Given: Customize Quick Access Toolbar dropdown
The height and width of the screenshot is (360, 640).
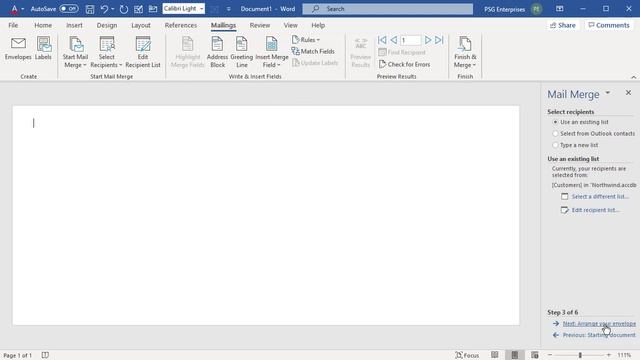Looking at the screenshot, I should point(229,9).
